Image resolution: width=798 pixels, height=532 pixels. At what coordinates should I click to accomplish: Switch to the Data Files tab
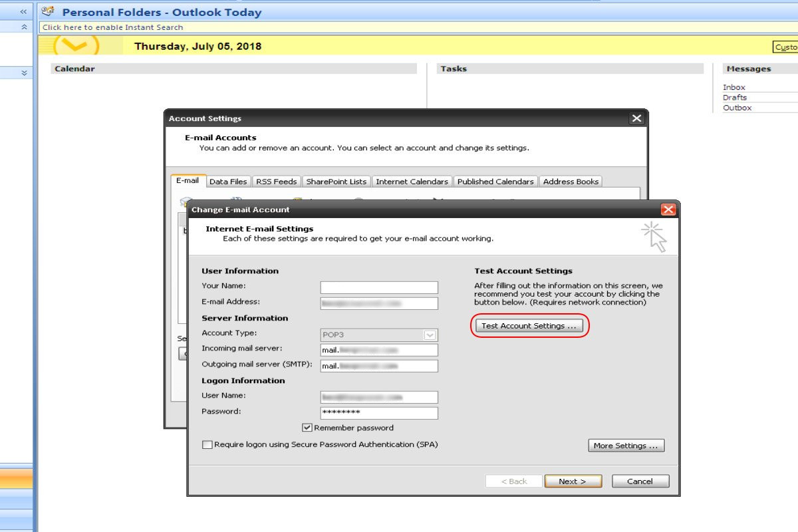click(228, 182)
